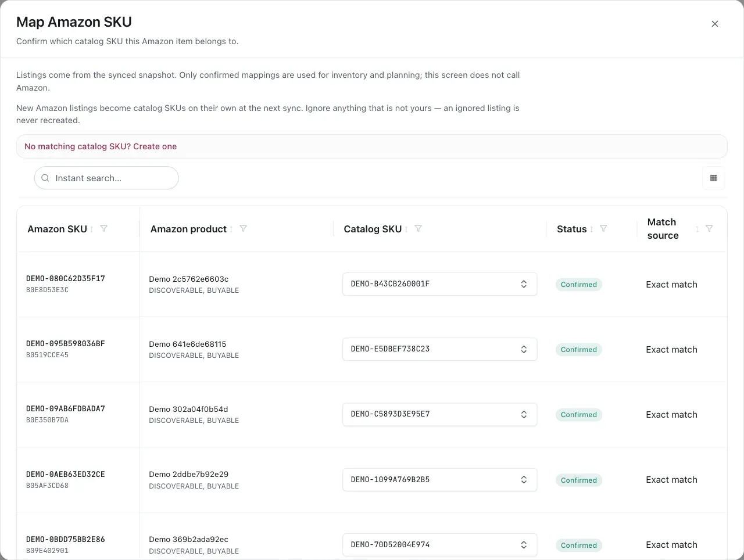Filter the Amazon SKU column
Image resolution: width=744 pixels, height=560 pixels.
tap(104, 229)
